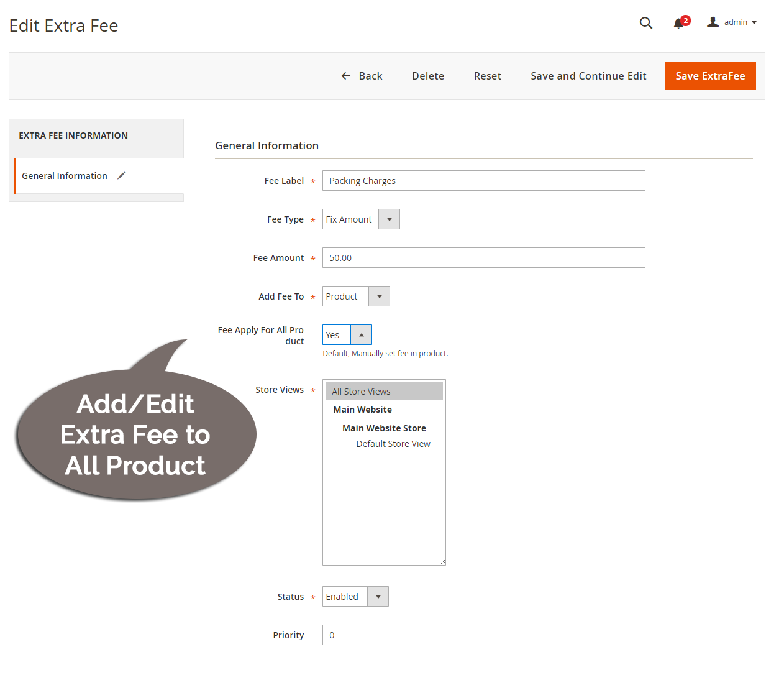This screenshot has width=784, height=675.
Task: Click the Save ExtraFee button
Action: 710,76
